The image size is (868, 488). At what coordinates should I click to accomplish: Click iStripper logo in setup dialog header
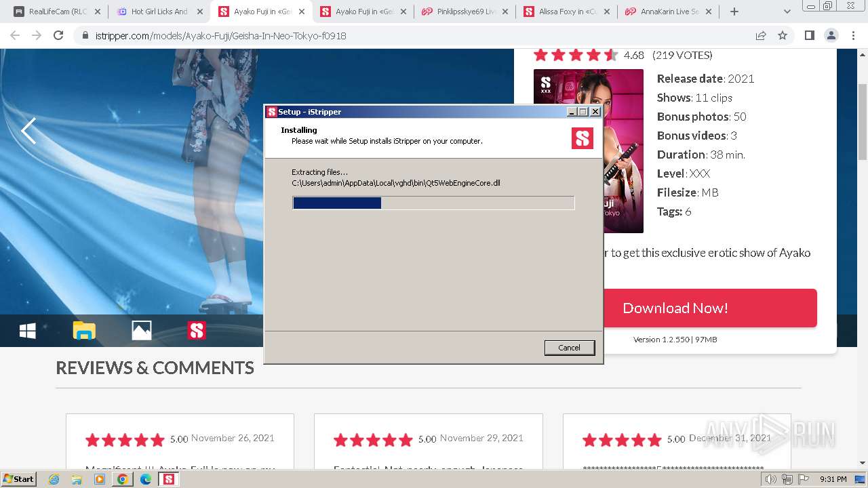click(x=583, y=138)
